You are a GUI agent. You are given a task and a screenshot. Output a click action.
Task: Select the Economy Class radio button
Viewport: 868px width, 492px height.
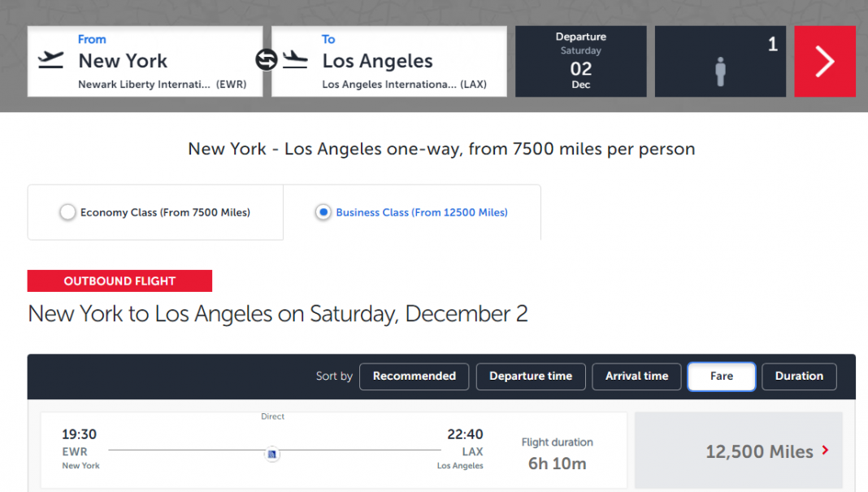tap(67, 212)
